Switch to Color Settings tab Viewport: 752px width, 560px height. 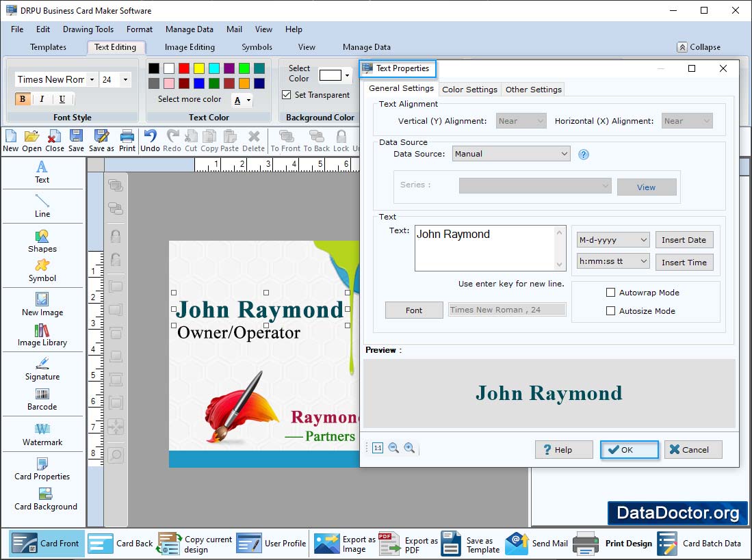tap(469, 89)
